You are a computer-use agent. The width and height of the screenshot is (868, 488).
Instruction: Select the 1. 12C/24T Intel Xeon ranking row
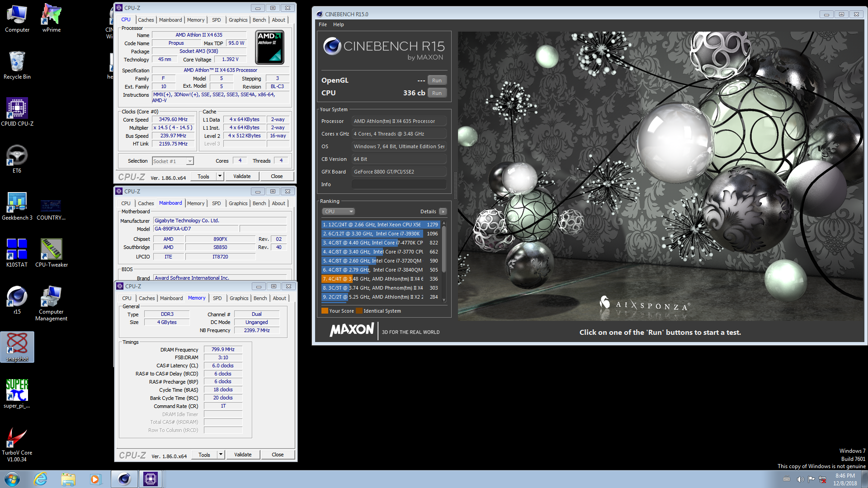380,225
